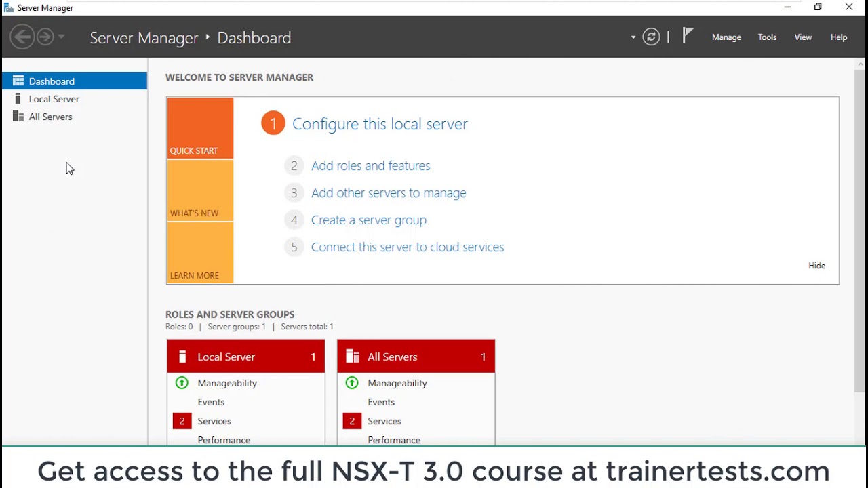Image resolution: width=868 pixels, height=488 pixels.
Task: Open Manageability in Local Server tile
Action: (227, 383)
